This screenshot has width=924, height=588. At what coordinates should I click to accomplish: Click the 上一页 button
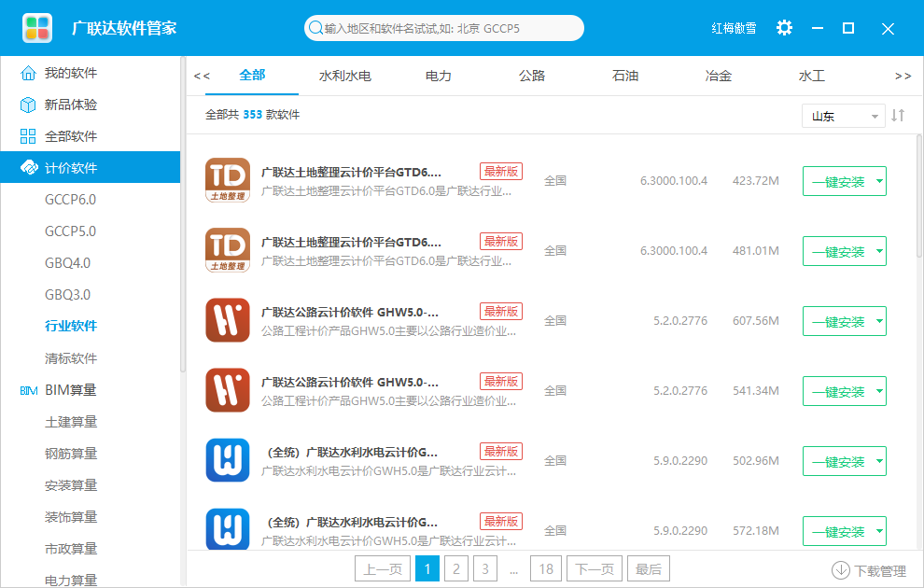tap(383, 568)
